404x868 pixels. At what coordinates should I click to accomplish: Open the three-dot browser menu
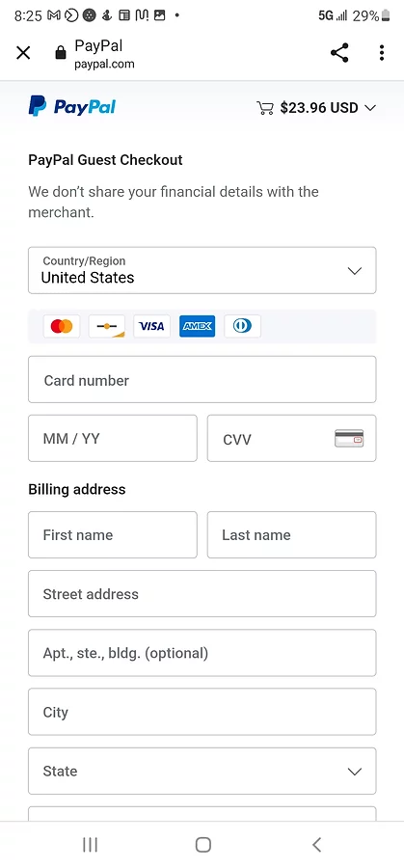coord(381,53)
